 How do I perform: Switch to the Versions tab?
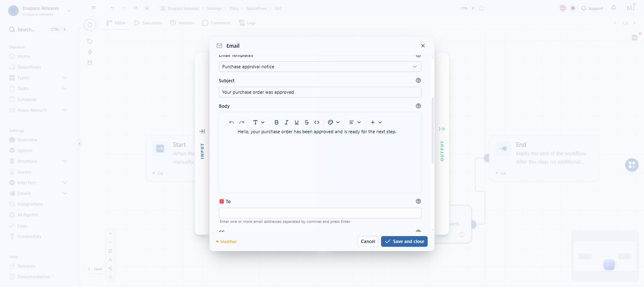coord(182,23)
